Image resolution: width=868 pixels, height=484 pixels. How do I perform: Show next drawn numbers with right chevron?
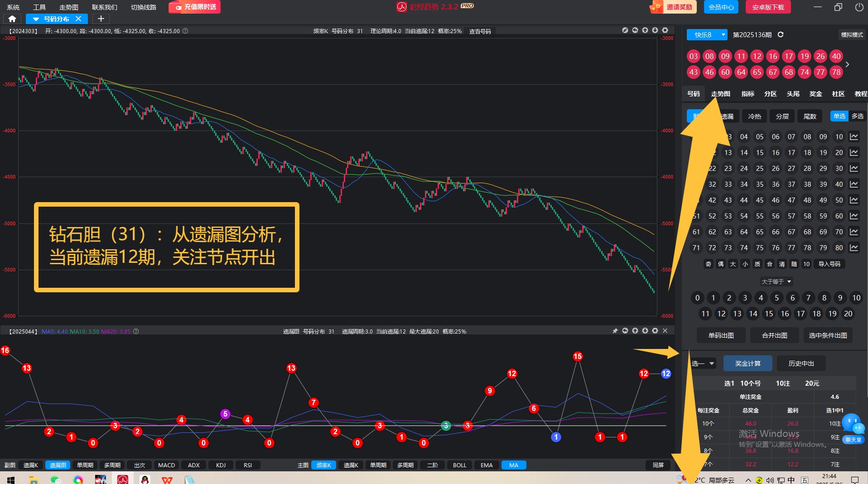click(x=848, y=64)
